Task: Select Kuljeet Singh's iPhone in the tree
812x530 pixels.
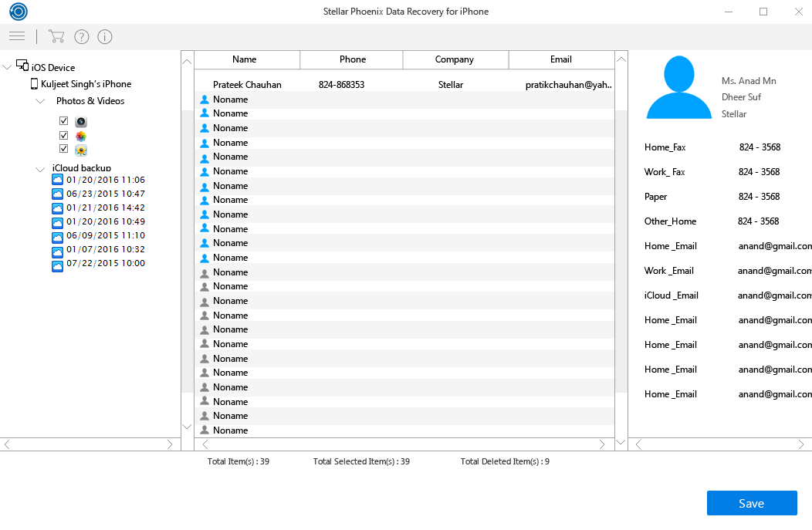Action: pyautogui.click(x=86, y=84)
